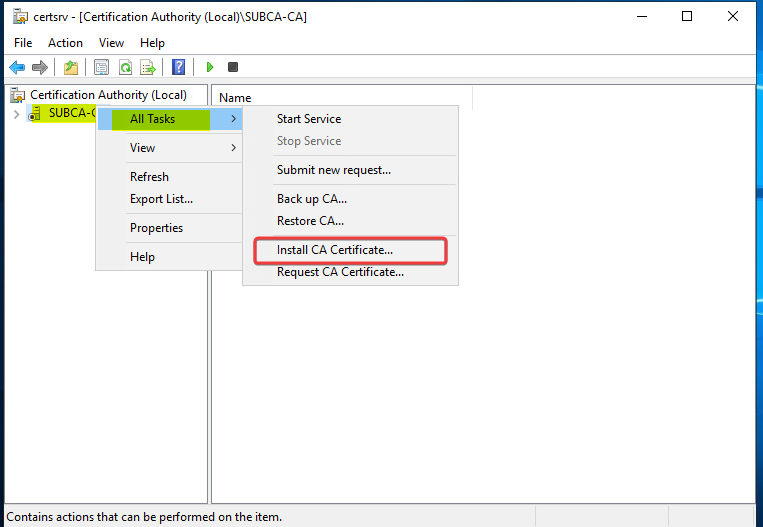The width and height of the screenshot is (763, 527).
Task: Click the Forward arrow toolbar icon
Action: click(x=40, y=67)
